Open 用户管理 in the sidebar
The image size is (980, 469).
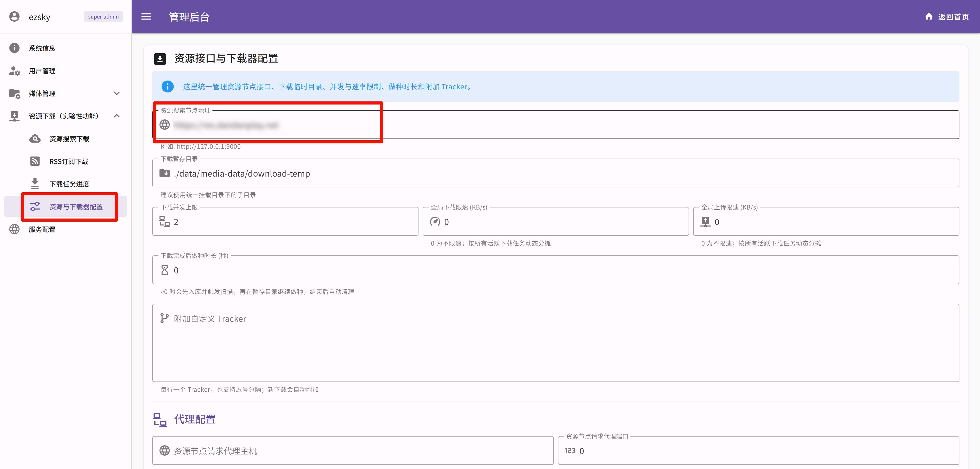coord(42,71)
